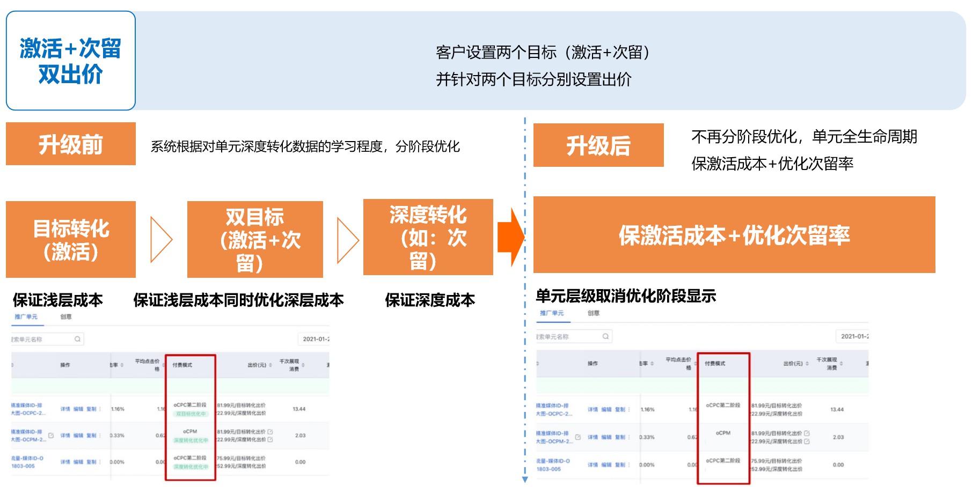Image resolution: width=980 pixels, height=487 pixels.
Task: Sort by 平均点击价格 arrows in 升级前 table
Action: [x=162, y=365]
